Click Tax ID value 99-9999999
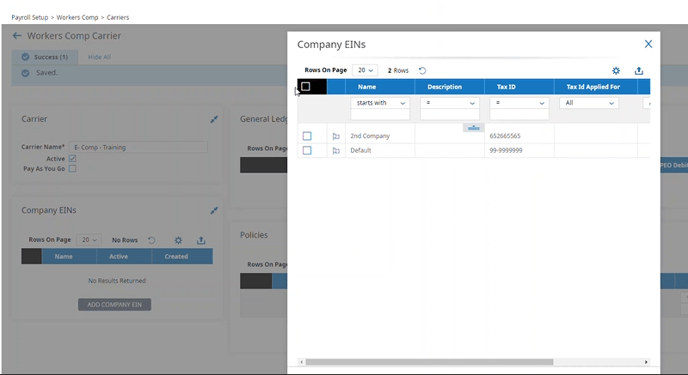This screenshot has width=688, height=375. coord(506,150)
